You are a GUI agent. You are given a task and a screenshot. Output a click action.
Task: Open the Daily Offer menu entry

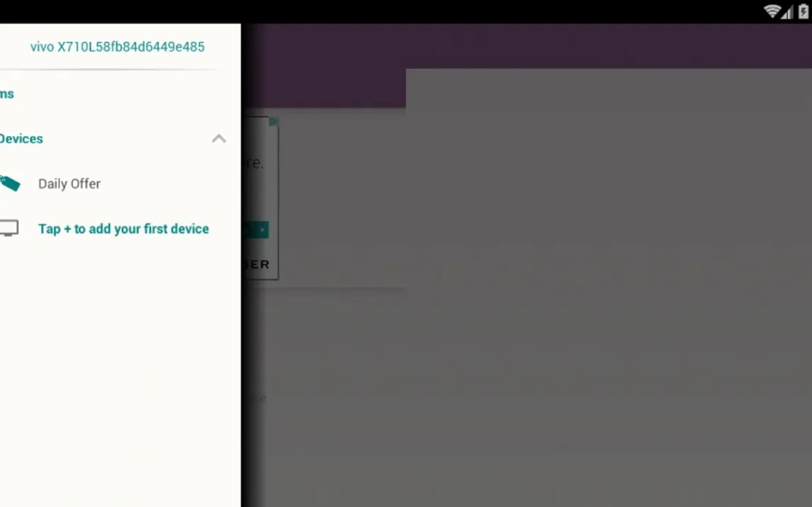point(69,184)
